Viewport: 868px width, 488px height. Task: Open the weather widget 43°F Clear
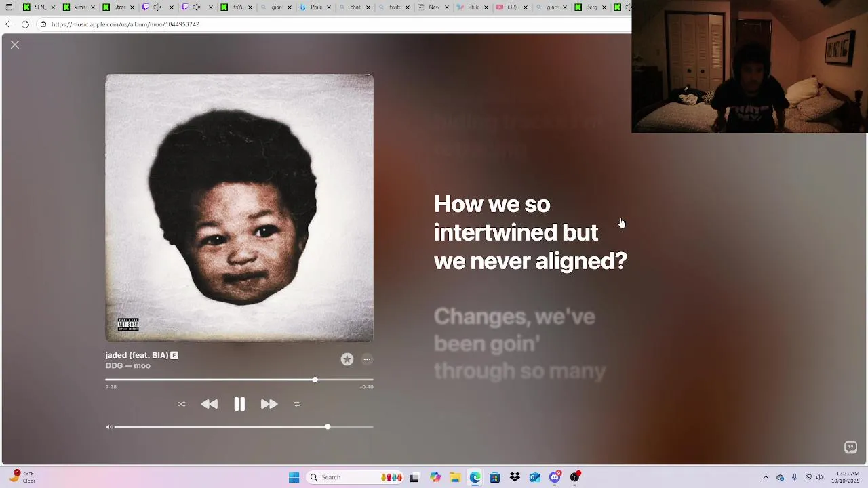pos(23,477)
